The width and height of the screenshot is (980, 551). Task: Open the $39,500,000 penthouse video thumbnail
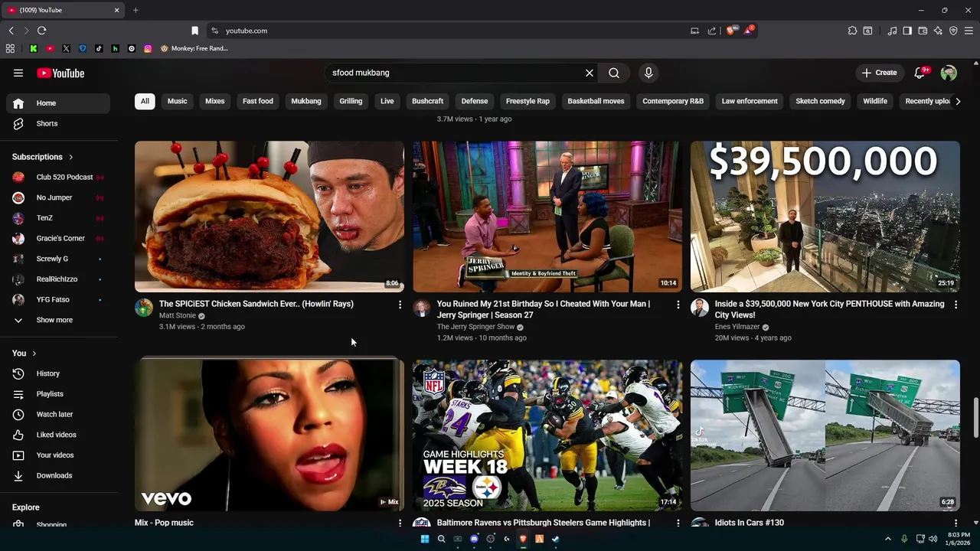point(825,217)
